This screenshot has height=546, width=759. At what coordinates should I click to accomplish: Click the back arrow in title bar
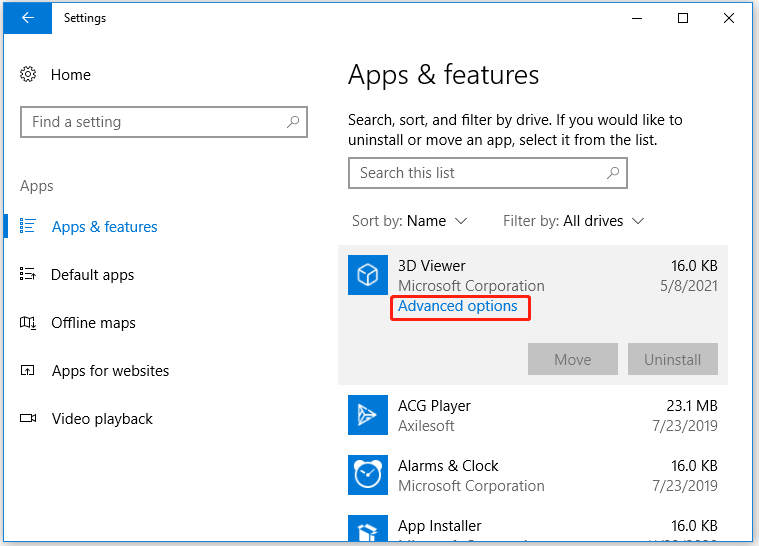[27, 18]
